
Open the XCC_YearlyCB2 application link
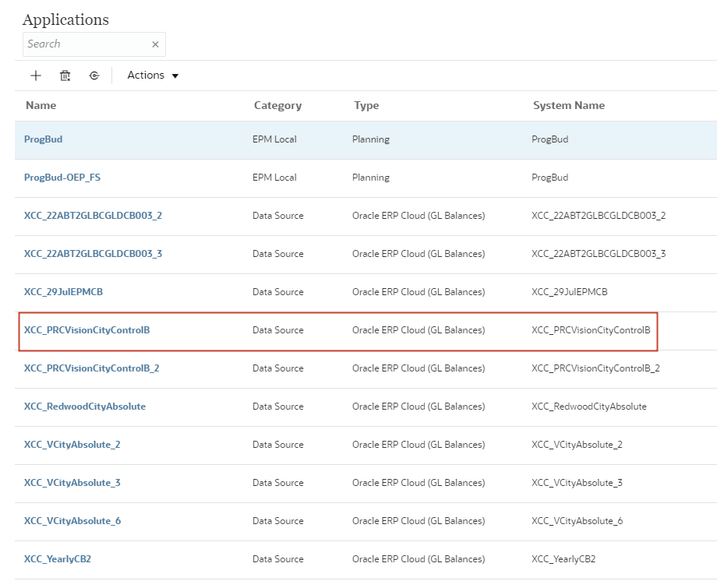tap(58, 559)
